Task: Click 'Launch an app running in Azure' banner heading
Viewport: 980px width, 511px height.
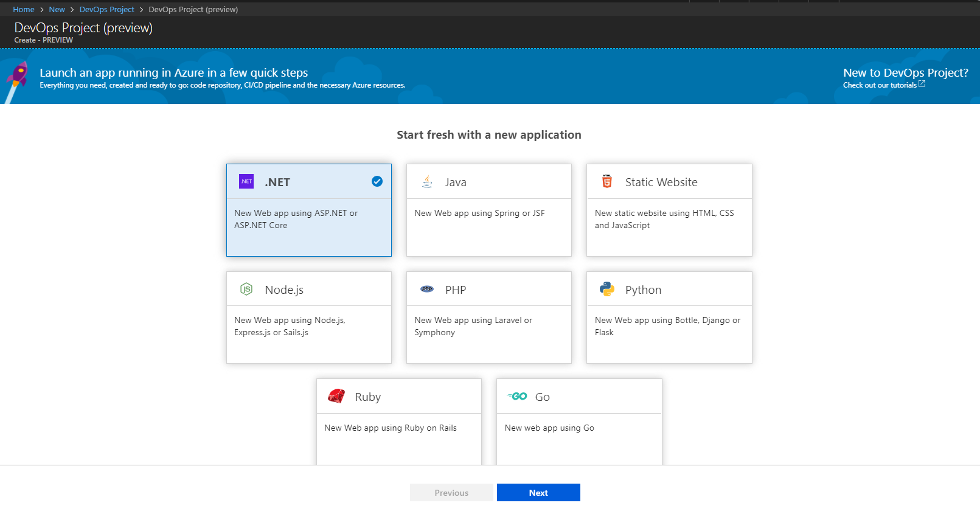Action: pos(174,72)
